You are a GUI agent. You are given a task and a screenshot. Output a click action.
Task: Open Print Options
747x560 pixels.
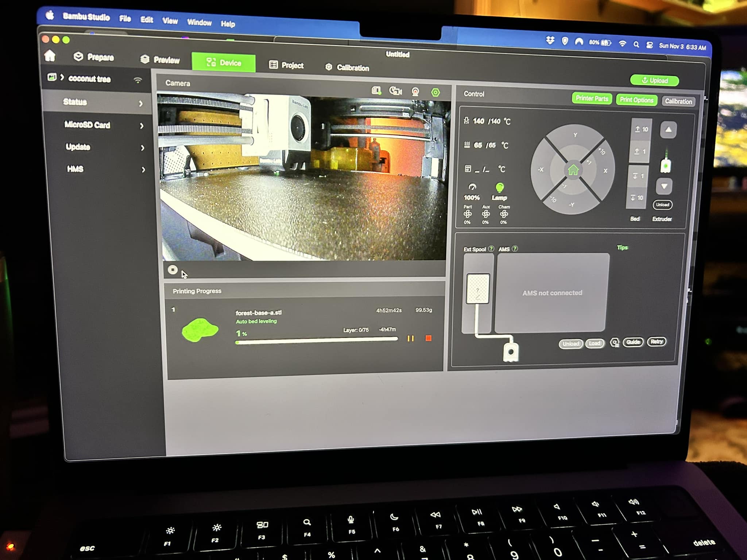coord(636,100)
